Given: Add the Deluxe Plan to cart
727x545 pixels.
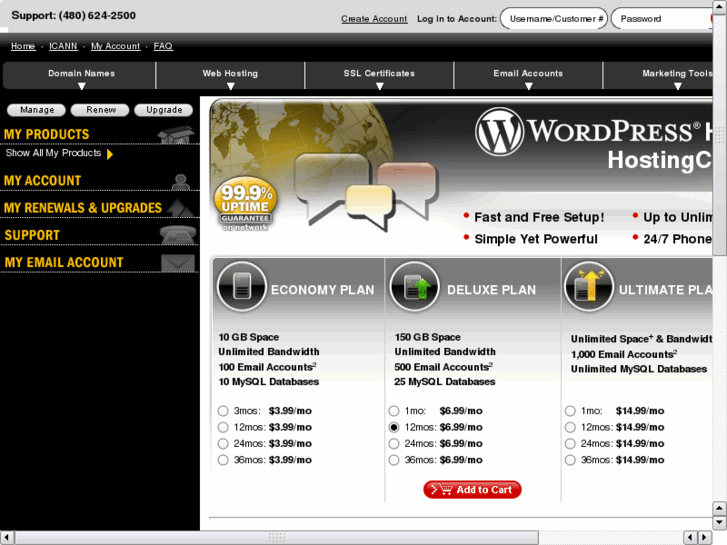Looking at the screenshot, I should click(x=472, y=490).
